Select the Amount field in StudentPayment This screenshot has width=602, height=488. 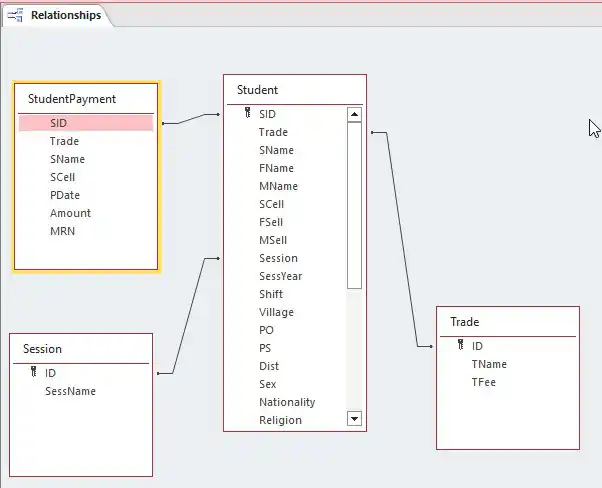[70, 213]
